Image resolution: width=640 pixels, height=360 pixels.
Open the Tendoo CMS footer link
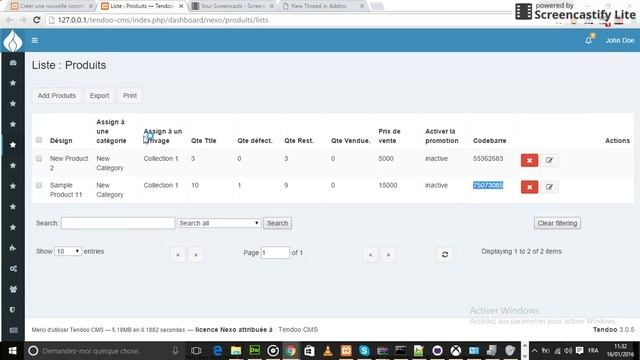[x=298, y=329]
